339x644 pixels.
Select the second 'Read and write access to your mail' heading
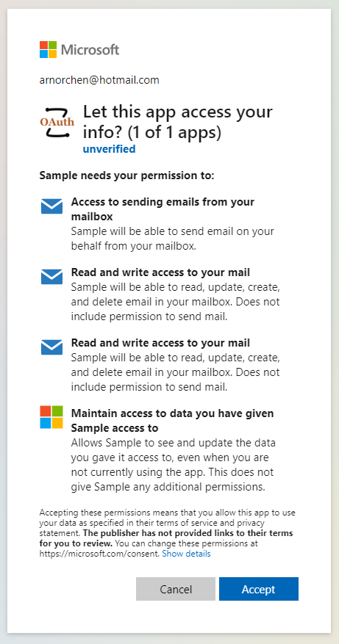(160, 342)
